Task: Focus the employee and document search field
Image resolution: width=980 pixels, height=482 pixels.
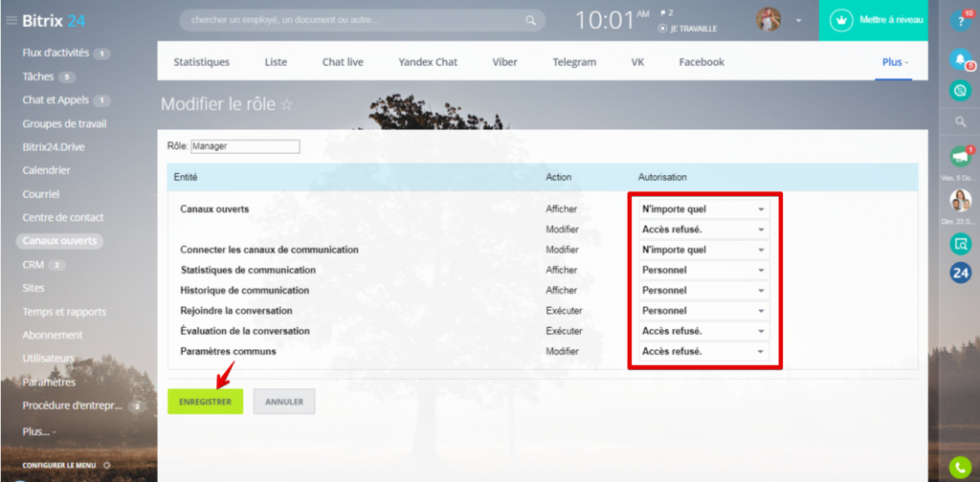Action: click(362, 21)
